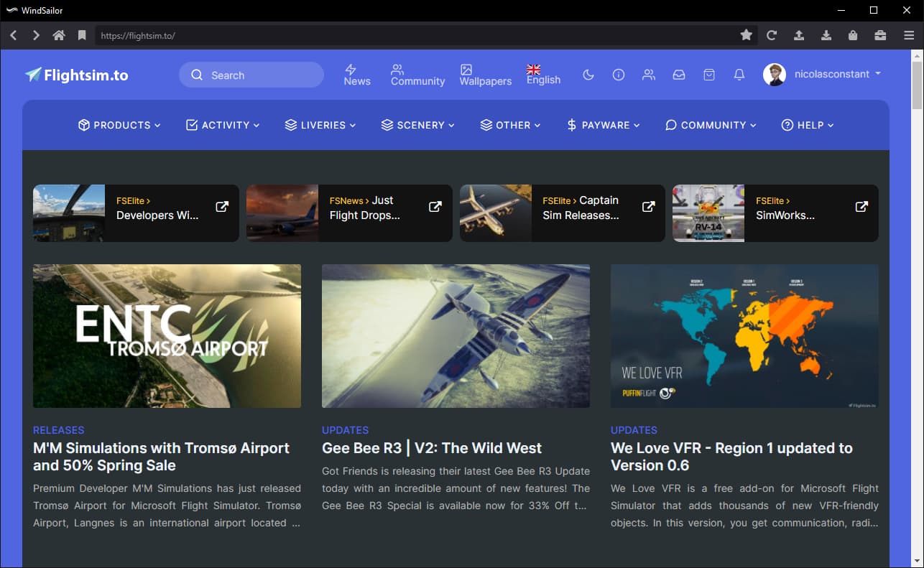The height and width of the screenshot is (568, 924).
Task: Expand the SCENERY menu
Action: pyautogui.click(x=418, y=125)
